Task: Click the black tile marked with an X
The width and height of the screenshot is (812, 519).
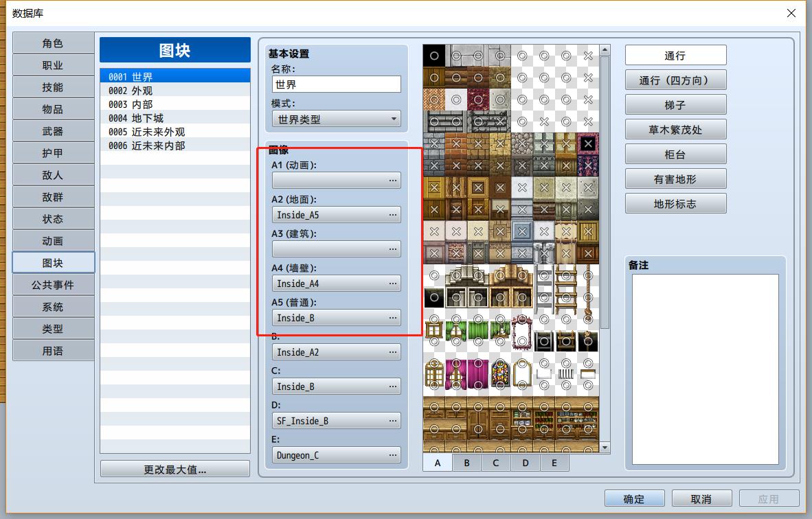Action: [x=588, y=143]
